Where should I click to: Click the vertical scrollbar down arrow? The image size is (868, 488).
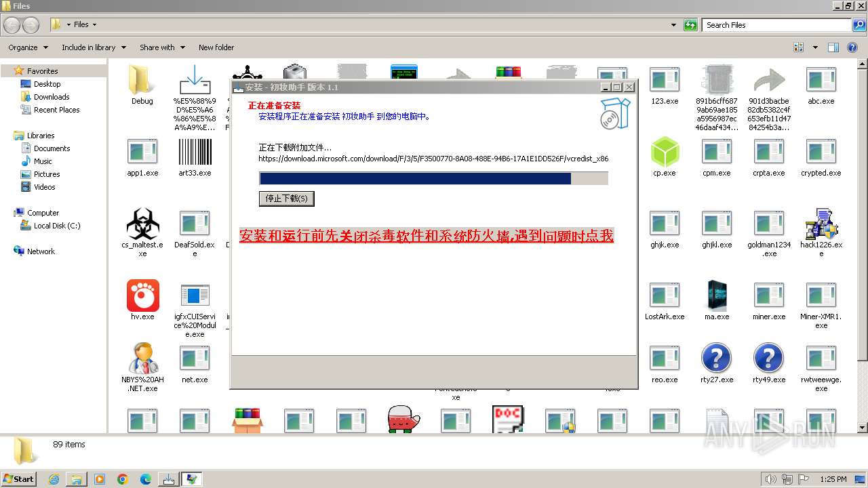pos(862,428)
